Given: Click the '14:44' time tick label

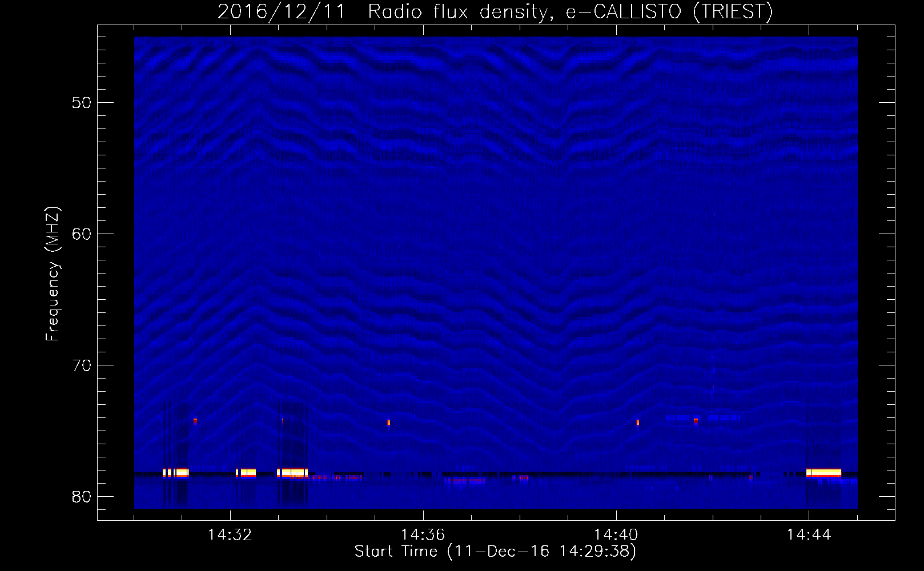Looking at the screenshot, I should coord(809,535).
